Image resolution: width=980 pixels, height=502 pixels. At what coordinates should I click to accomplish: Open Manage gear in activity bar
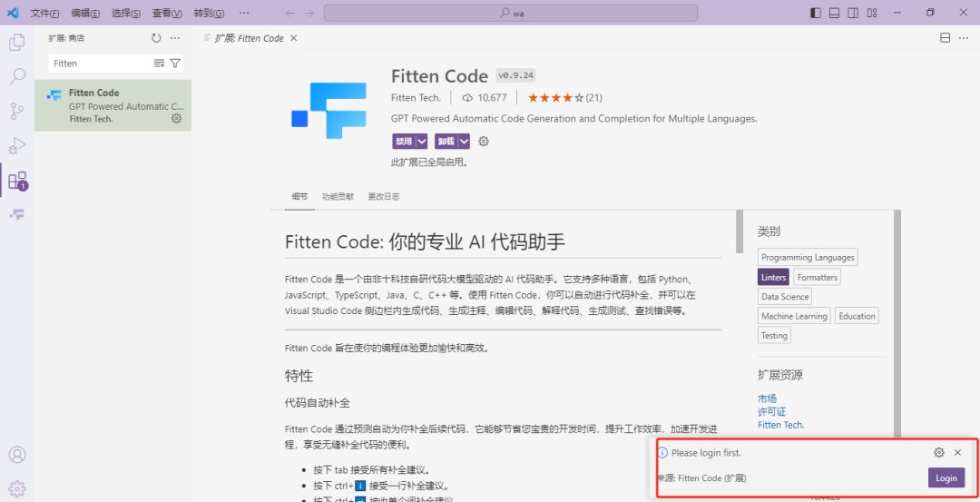click(17, 488)
